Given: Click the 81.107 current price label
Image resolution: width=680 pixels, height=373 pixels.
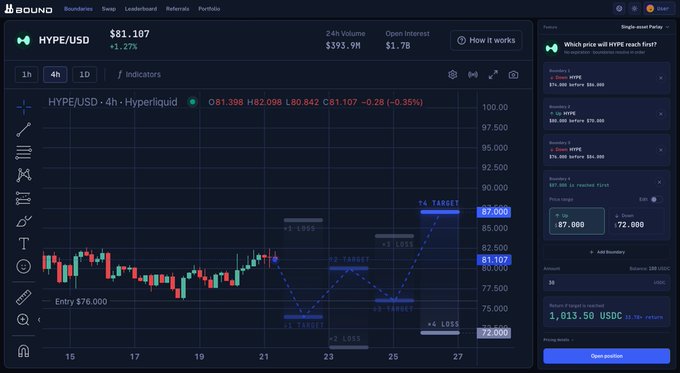Looking at the screenshot, I should click(494, 260).
